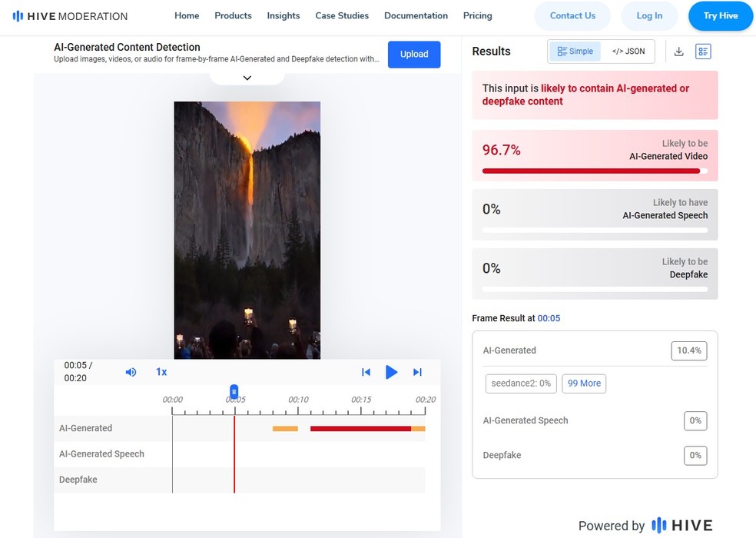Viewport: 756px width, 538px height.
Task: Jump to previous frame with skip-back icon
Action: click(x=366, y=372)
